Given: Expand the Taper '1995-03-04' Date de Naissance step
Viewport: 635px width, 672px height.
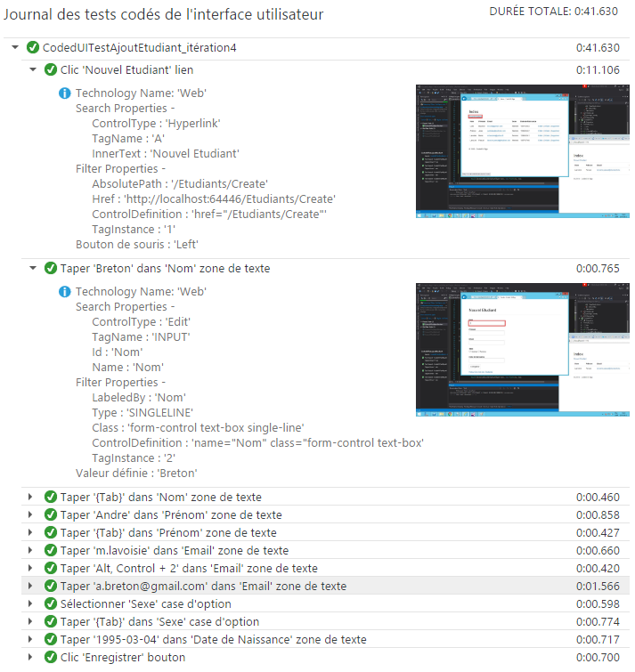Looking at the screenshot, I should pyautogui.click(x=32, y=639).
